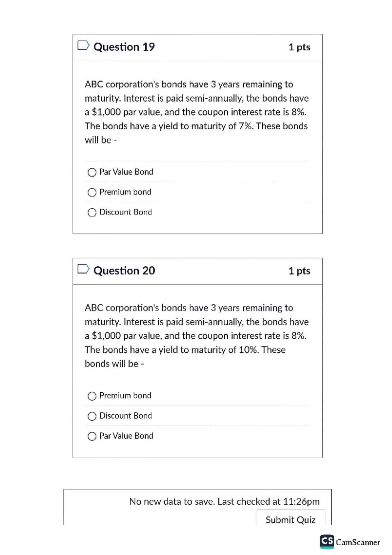
Task: Click the Question 20 problem text
Action: tap(196, 335)
